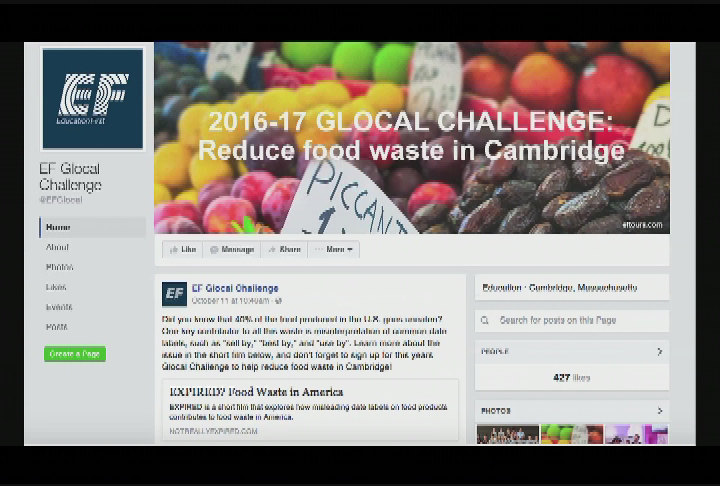Click the green Create a Page button
Viewport: 720px width, 486px height.
[x=75, y=354]
